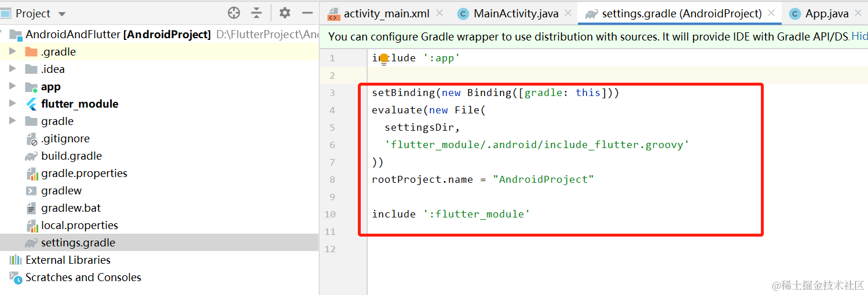Switch to activity_main.xml tab
This screenshot has width=868, height=295.
tap(386, 13)
